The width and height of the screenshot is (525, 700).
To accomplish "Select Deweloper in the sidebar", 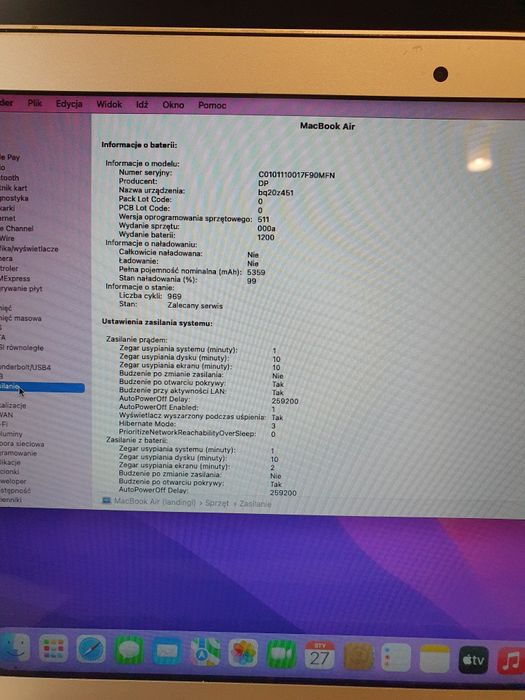I will point(13,481).
